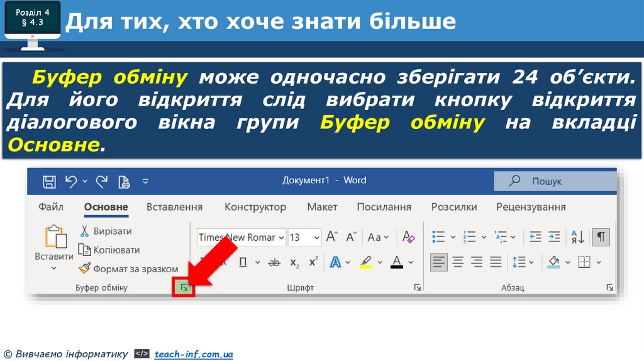
Task: Open the Буфер обміну dialog launcher
Action: [x=184, y=287]
